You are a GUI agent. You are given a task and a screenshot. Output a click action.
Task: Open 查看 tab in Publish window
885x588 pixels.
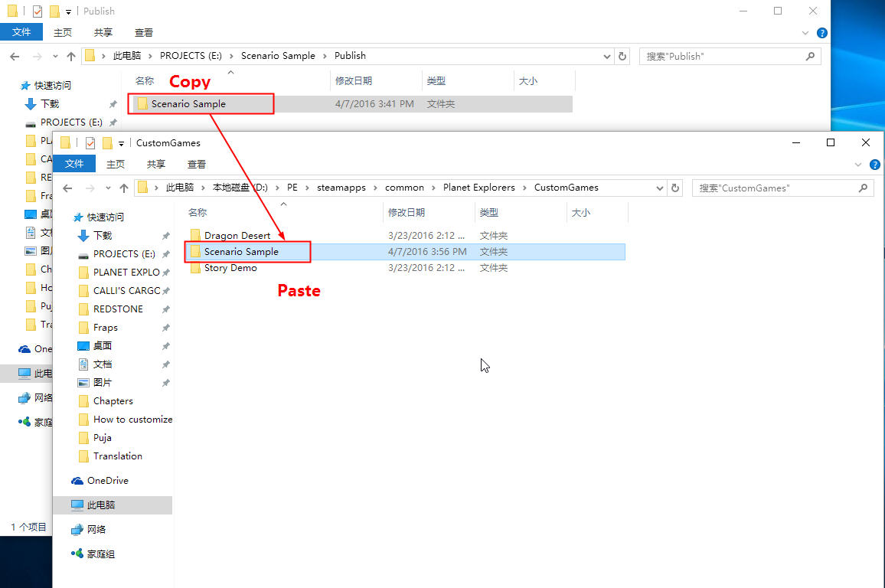(144, 33)
